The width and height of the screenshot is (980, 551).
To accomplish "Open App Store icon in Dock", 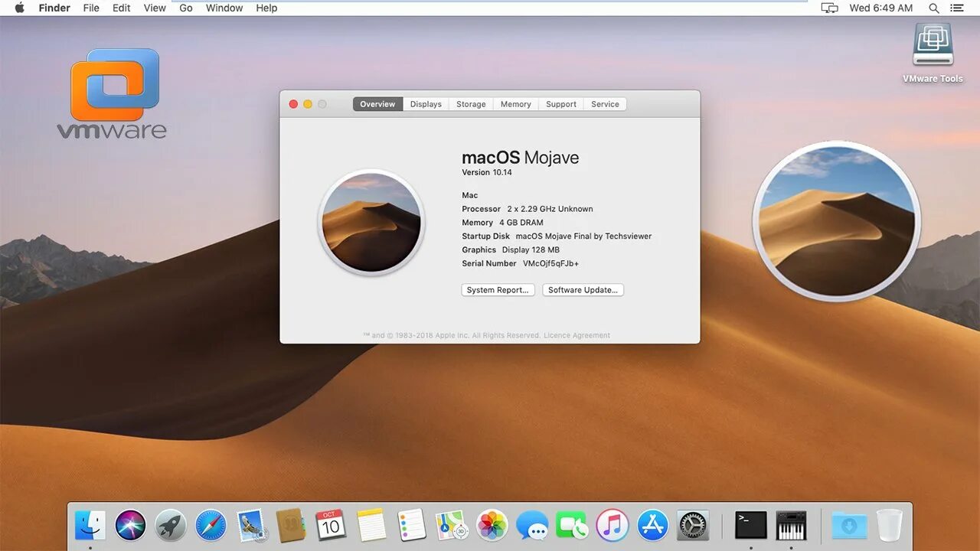I will coord(653,526).
